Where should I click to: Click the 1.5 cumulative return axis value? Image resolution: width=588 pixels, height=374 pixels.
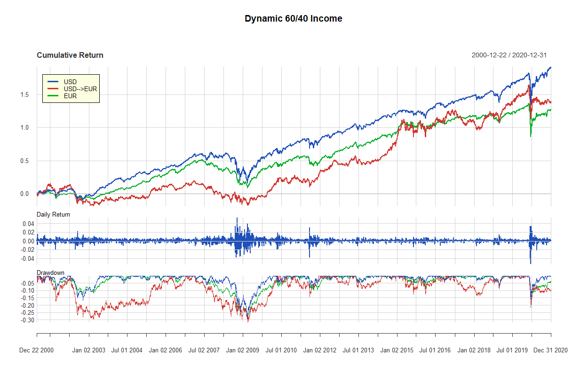[24, 95]
